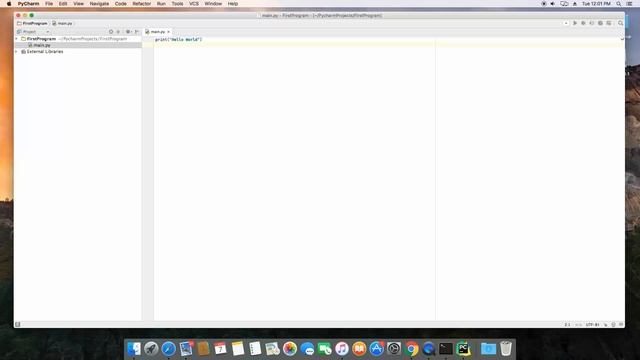Image resolution: width=640 pixels, height=360 pixels.
Task: Open the Refactor menu
Action: (142, 4)
